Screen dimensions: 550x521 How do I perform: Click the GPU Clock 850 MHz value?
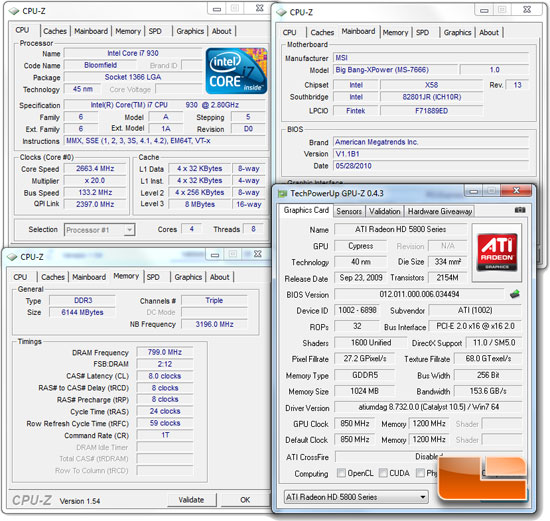point(355,424)
